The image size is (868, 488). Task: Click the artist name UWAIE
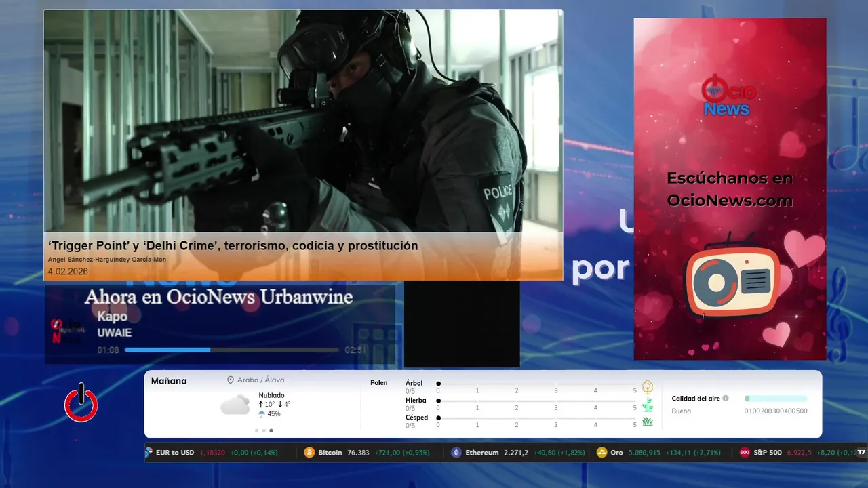114,333
